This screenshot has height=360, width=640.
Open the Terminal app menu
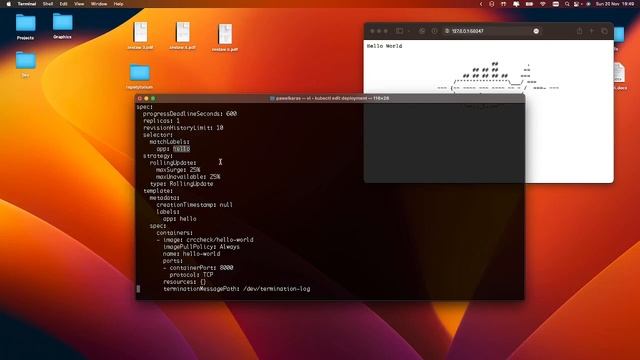pyautogui.click(x=27, y=4)
